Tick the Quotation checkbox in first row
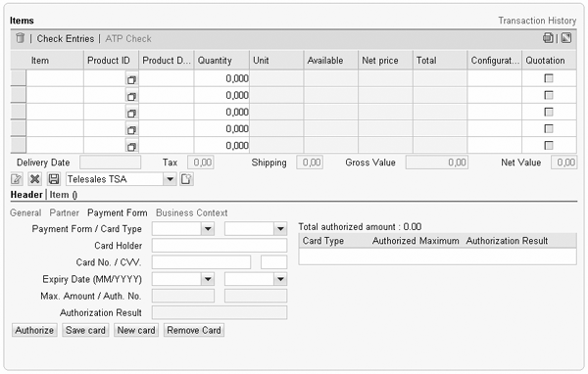Viewport: 588px width, 374px height. point(549,78)
